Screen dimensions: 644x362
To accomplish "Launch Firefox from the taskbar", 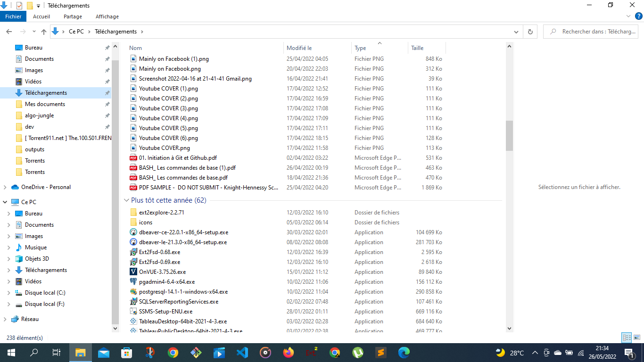I will click(x=289, y=353).
